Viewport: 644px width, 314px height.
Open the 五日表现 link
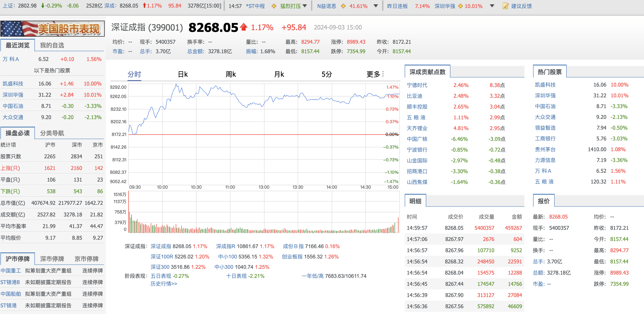161,276
